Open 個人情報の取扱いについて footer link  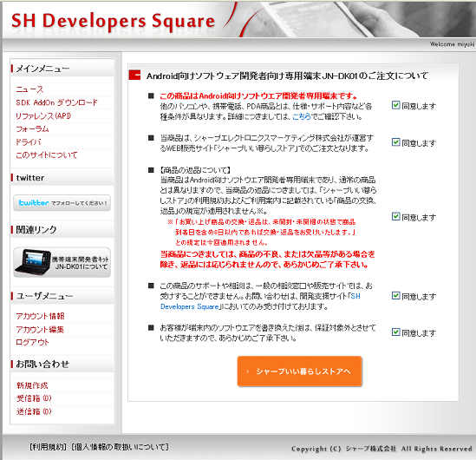[120, 447]
